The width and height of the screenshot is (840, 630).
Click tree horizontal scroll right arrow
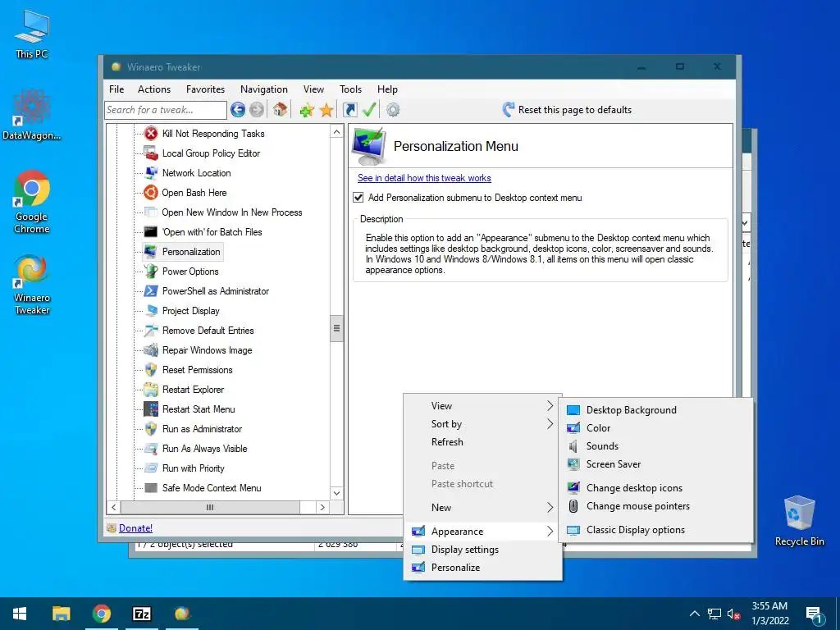[322, 507]
